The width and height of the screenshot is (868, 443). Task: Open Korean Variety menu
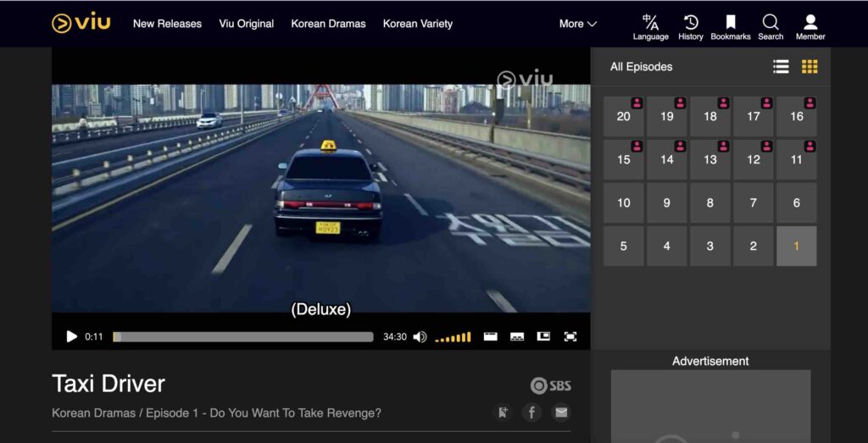[x=418, y=24]
